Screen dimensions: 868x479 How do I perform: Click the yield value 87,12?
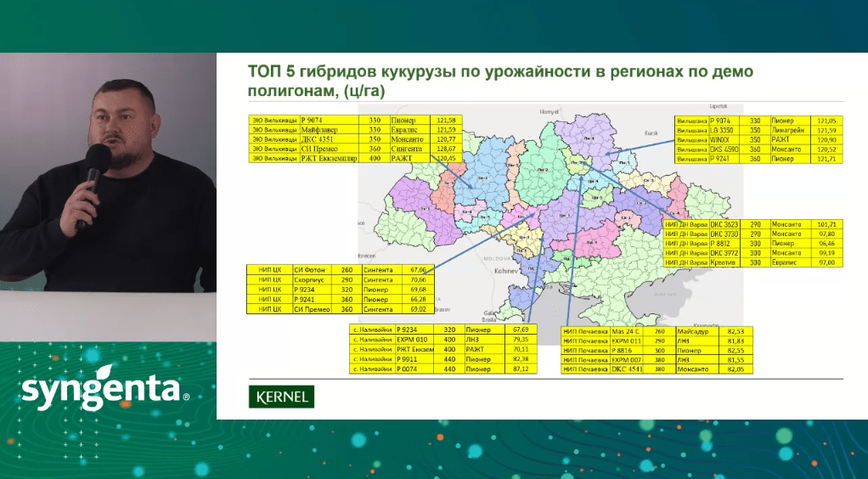pyautogui.click(x=521, y=369)
